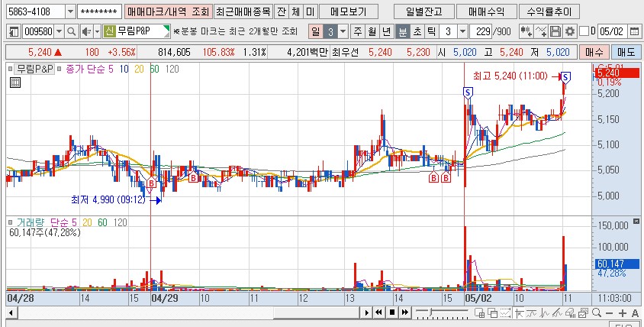The width and height of the screenshot is (644, 327).
Task: Click the minus zoom-out icon in bottom toolbar
Action: click(610, 313)
